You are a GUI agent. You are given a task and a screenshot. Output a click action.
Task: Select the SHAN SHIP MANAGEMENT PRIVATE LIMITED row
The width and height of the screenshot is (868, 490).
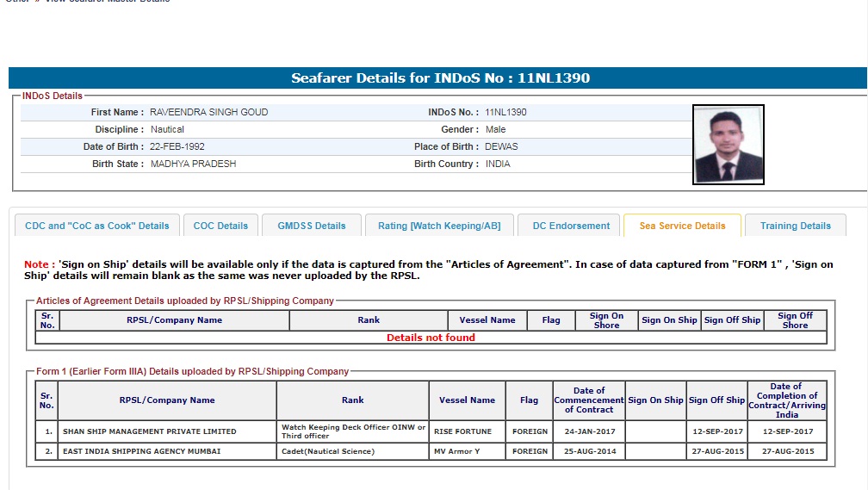[x=149, y=431]
